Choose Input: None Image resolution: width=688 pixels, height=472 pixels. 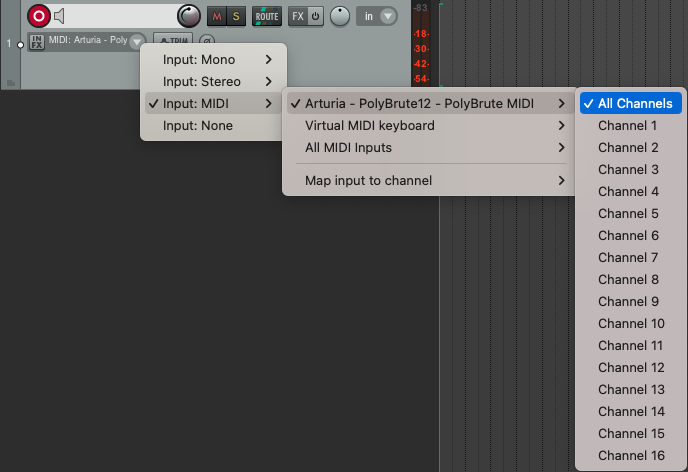pyautogui.click(x=213, y=125)
